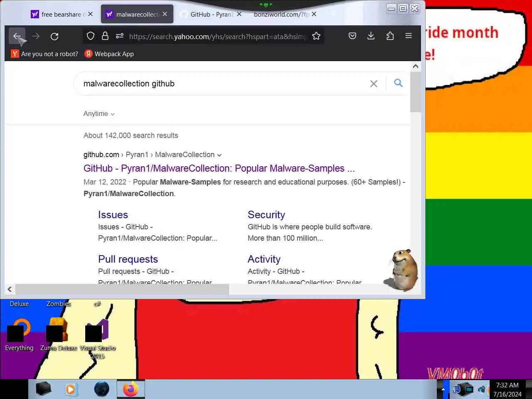This screenshot has width=532, height=399.
Task: Click the github.com › Pyran1 › MalwareCollection breadcrumb
Action: click(149, 155)
